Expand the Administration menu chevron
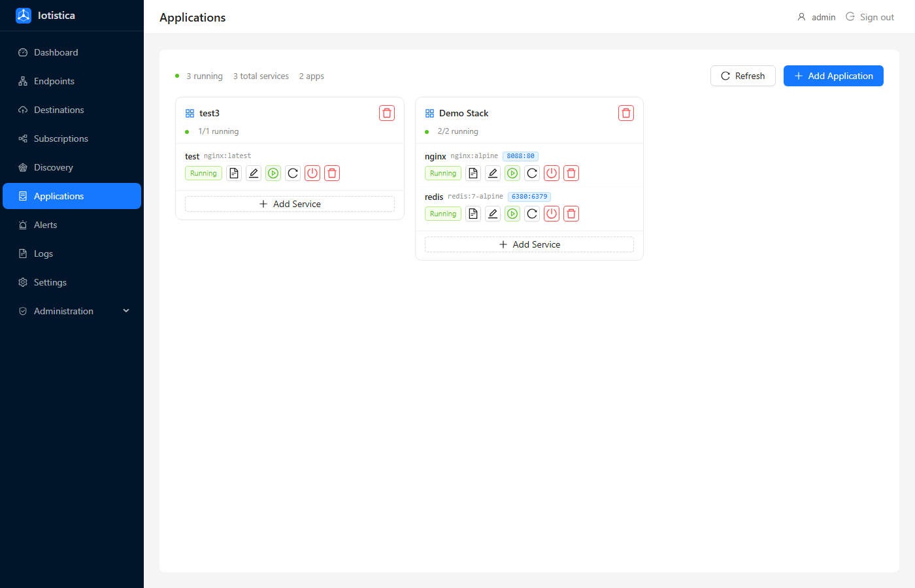Image resolution: width=915 pixels, height=588 pixels. [126, 311]
